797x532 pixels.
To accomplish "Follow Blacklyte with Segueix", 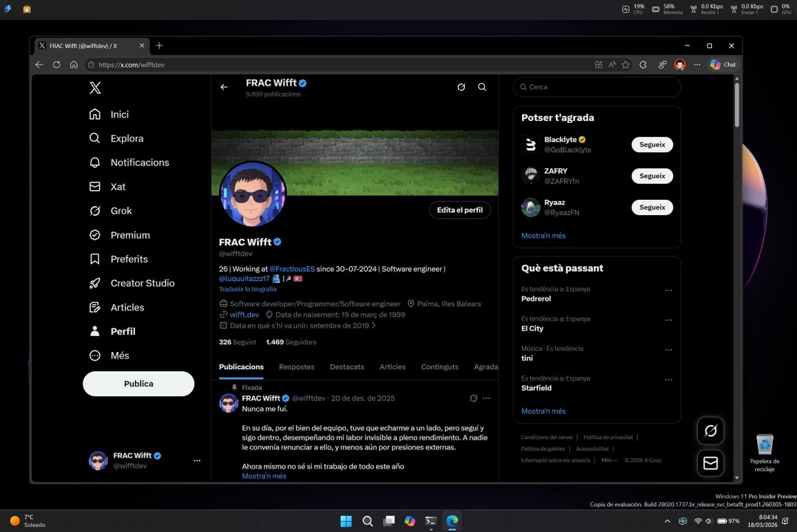I will (x=652, y=145).
